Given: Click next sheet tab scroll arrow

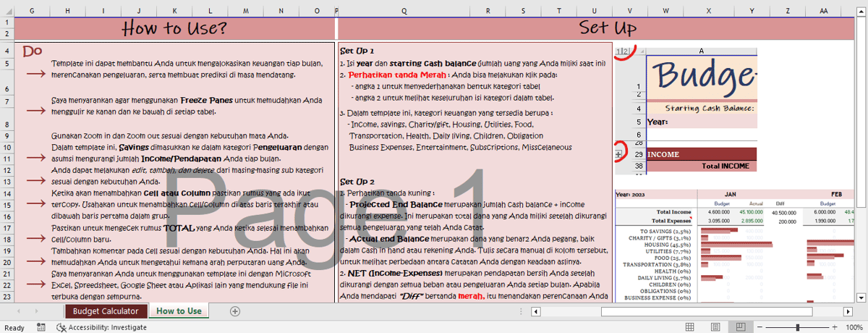Looking at the screenshot, I should point(38,311).
